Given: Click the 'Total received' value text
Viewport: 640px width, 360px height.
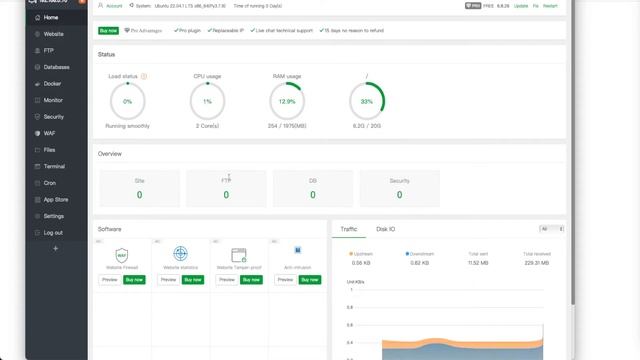Looking at the screenshot, I should (537, 263).
